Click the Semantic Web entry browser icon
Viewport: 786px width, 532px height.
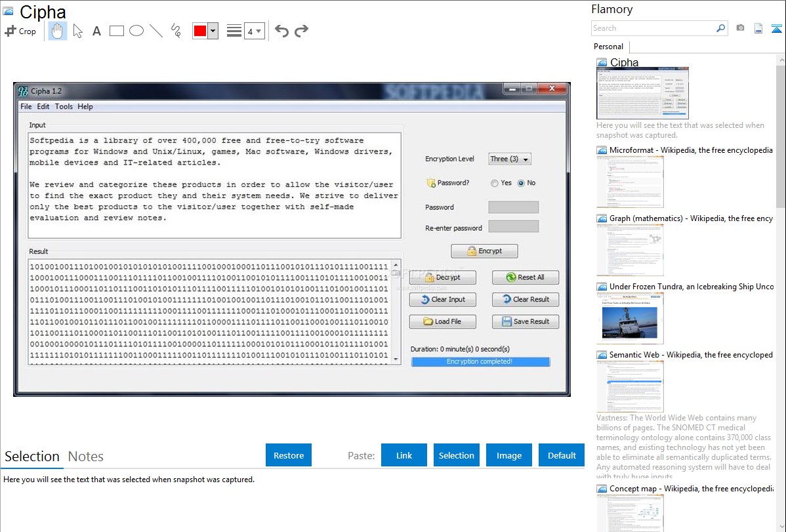(x=602, y=355)
